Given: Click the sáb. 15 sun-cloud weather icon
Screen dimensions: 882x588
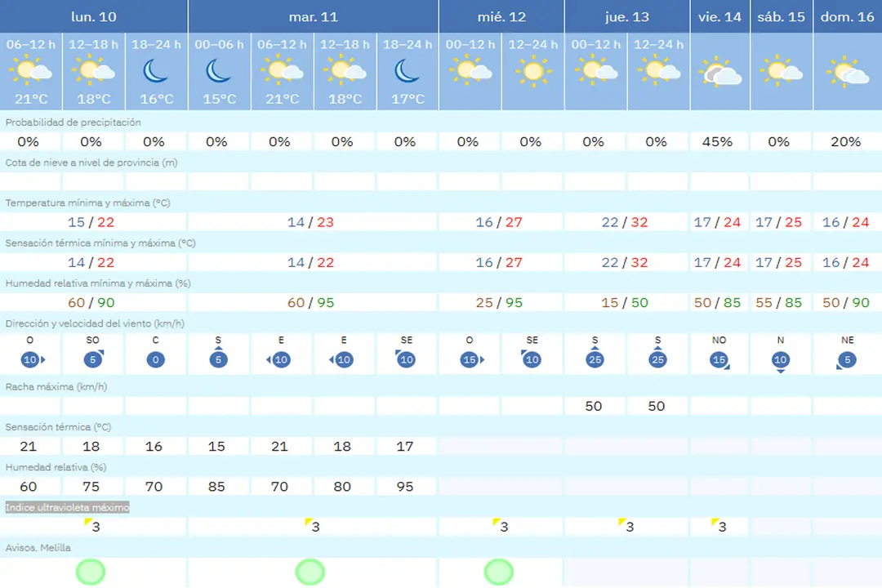Looking at the screenshot, I should (782, 72).
